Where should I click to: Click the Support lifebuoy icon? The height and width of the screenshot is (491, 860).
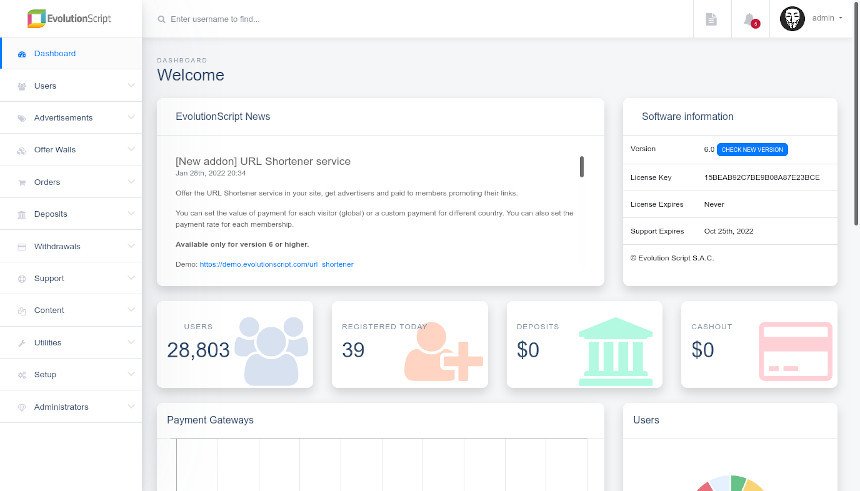click(x=22, y=279)
